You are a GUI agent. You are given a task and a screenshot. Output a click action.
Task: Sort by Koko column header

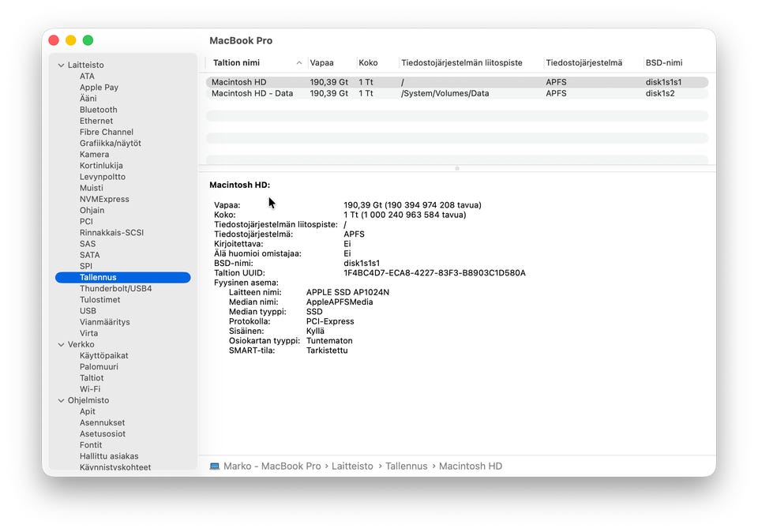click(x=369, y=63)
